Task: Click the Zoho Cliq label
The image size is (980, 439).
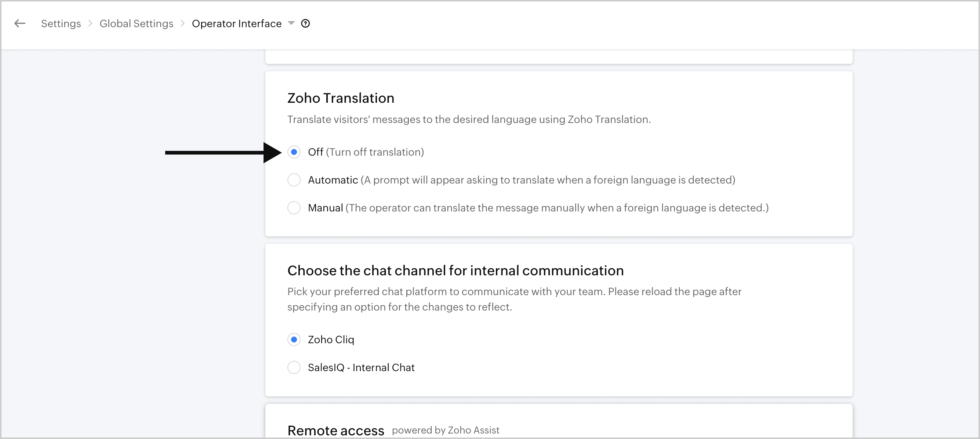Action: click(331, 340)
